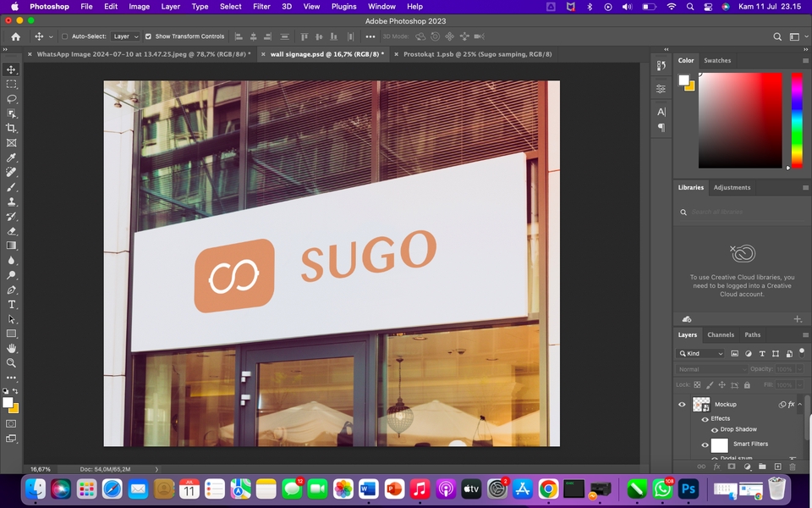Open the Layer dropdown next to Auto-Select
Viewport: 812px width, 508px height.
click(x=124, y=36)
